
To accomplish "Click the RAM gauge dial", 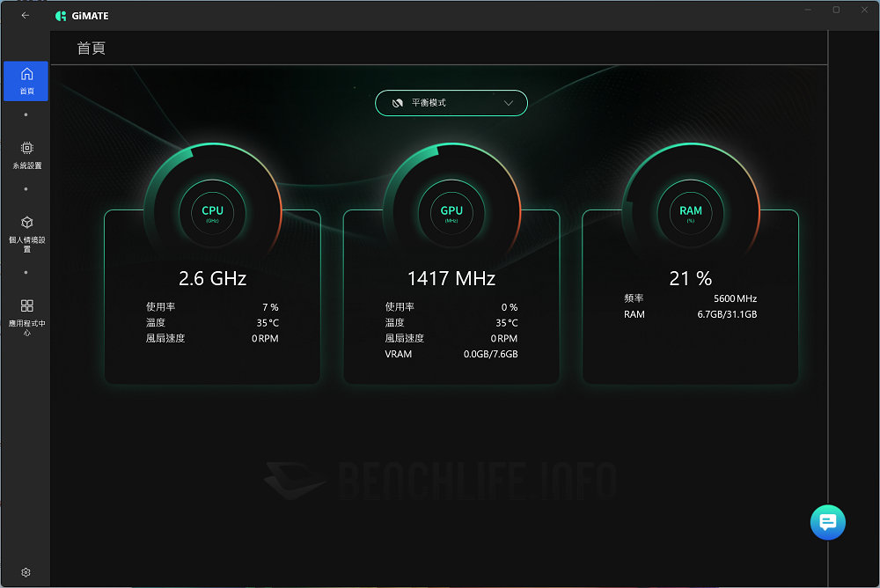I will coord(690,212).
